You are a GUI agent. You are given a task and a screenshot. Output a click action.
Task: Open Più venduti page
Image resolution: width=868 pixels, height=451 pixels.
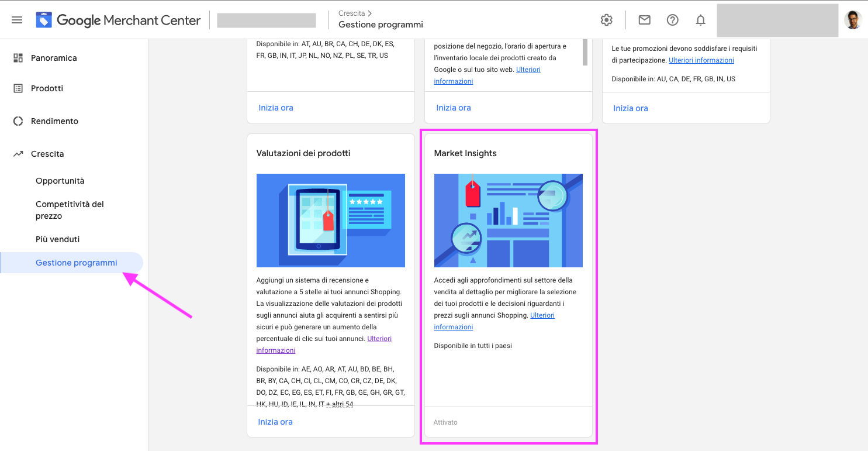click(57, 239)
